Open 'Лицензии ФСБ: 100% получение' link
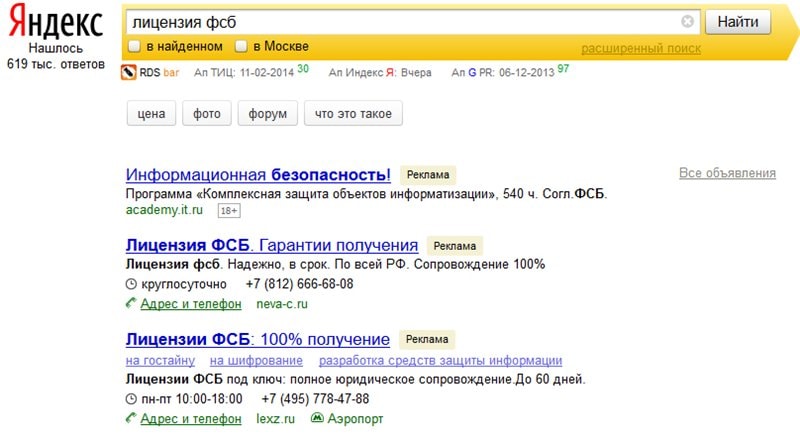Screen dimensions: 800x442 (258, 339)
